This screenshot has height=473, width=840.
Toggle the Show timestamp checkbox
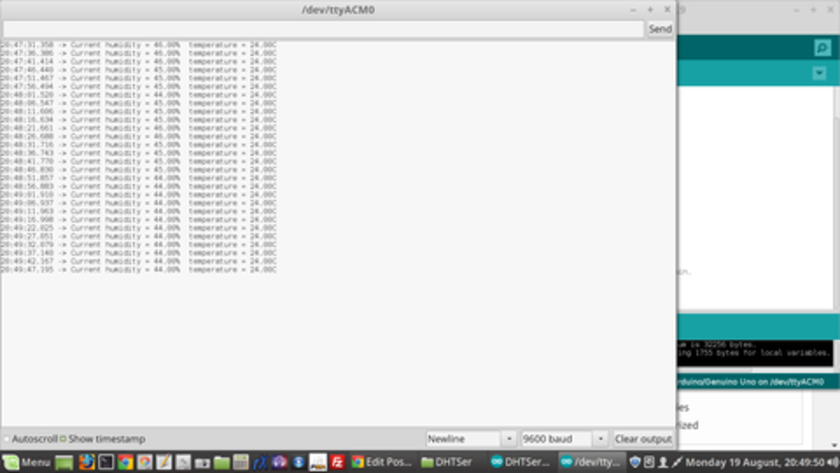(x=63, y=439)
